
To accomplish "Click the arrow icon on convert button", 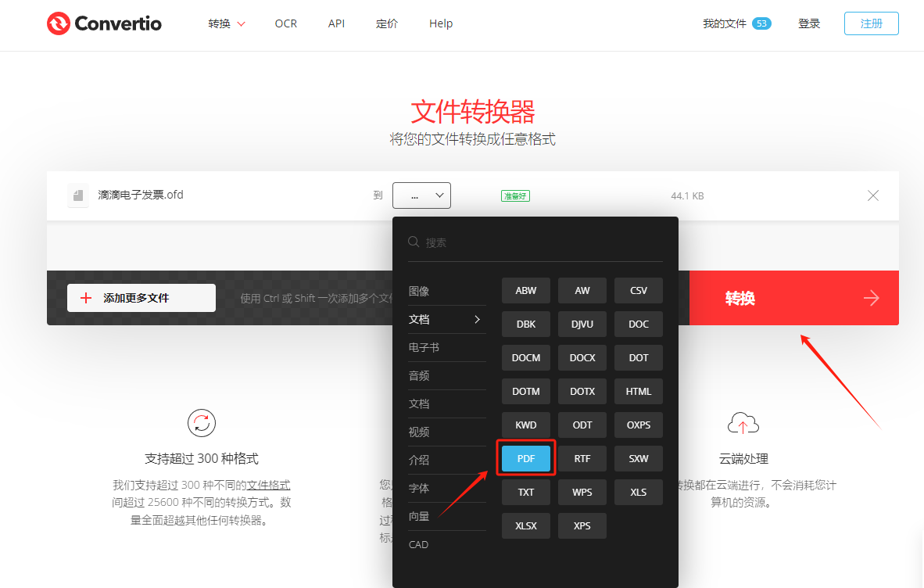I will (x=871, y=298).
